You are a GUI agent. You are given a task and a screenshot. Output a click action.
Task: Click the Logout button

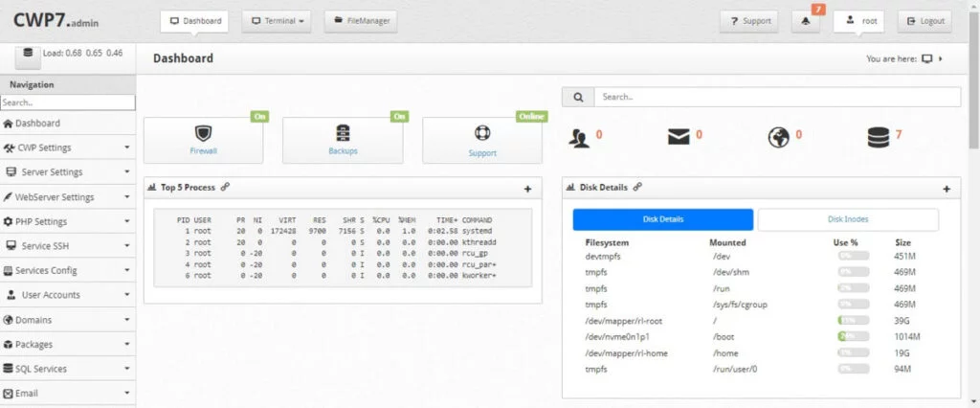tap(924, 21)
